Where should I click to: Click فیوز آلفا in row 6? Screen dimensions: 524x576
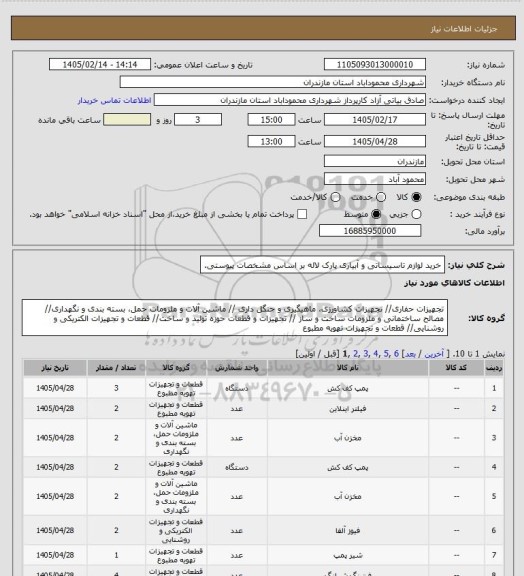348,530
